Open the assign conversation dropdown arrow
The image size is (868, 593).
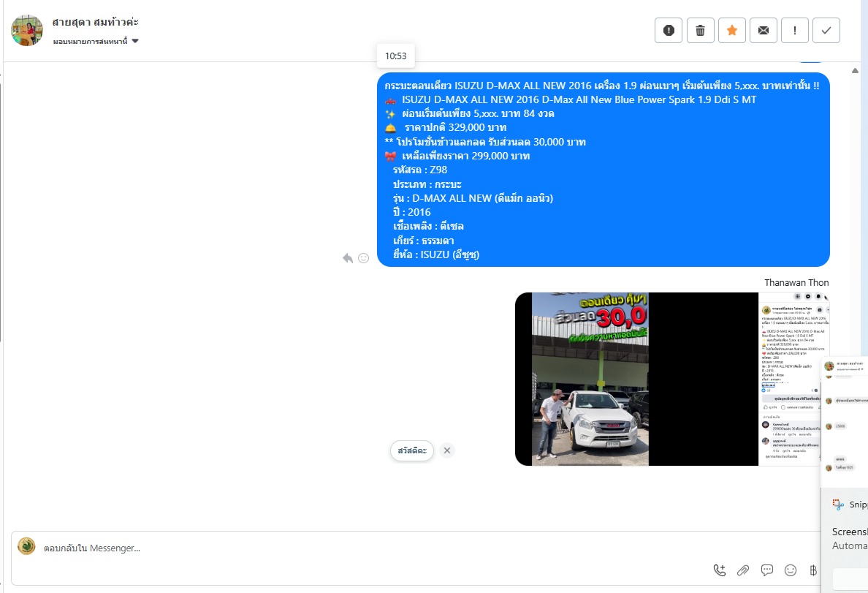click(x=135, y=41)
